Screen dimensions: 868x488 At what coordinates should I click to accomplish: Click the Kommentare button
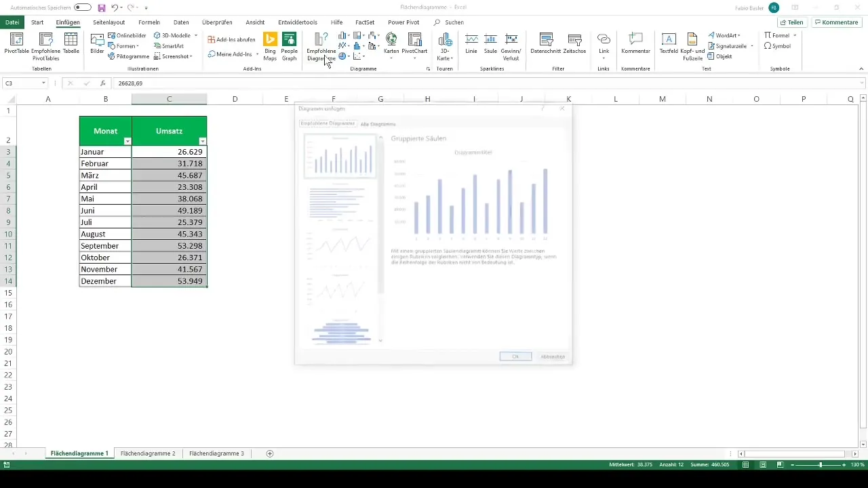click(x=836, y=22)
